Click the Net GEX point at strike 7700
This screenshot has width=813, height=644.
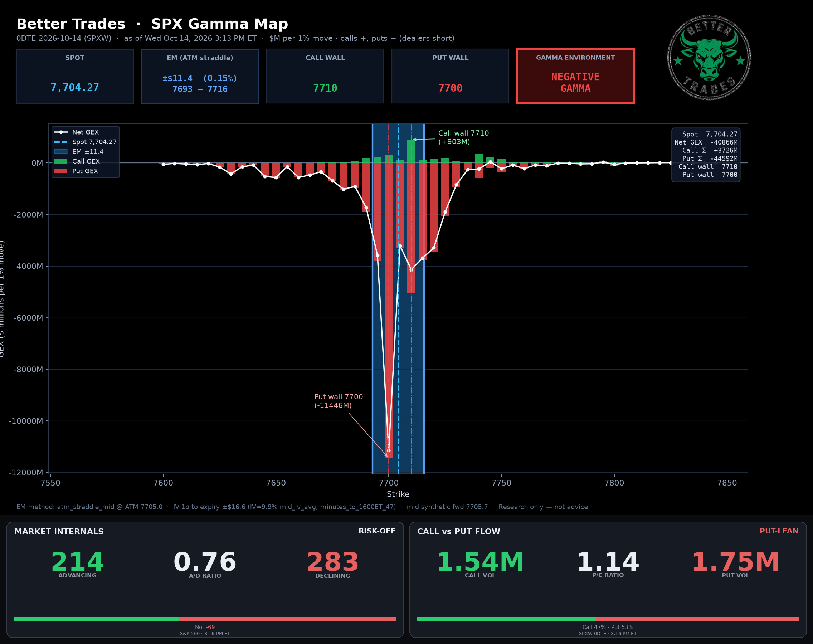[x=389, y=450]
